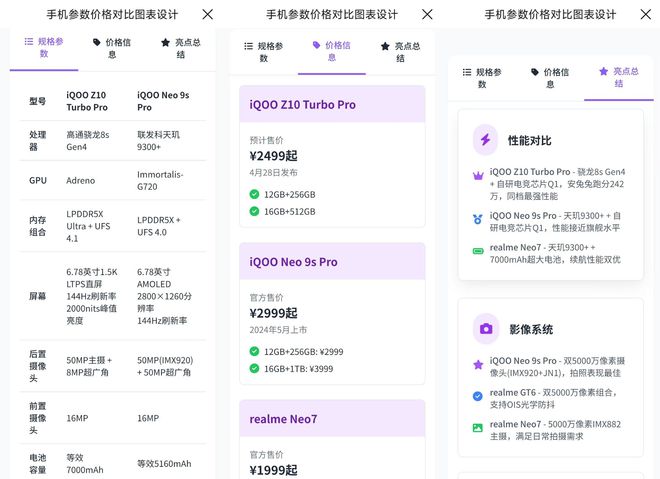This screenshot has width=660, height=479.
Task: Click camera icon beside 影像系统
Action: pos(486,329)
